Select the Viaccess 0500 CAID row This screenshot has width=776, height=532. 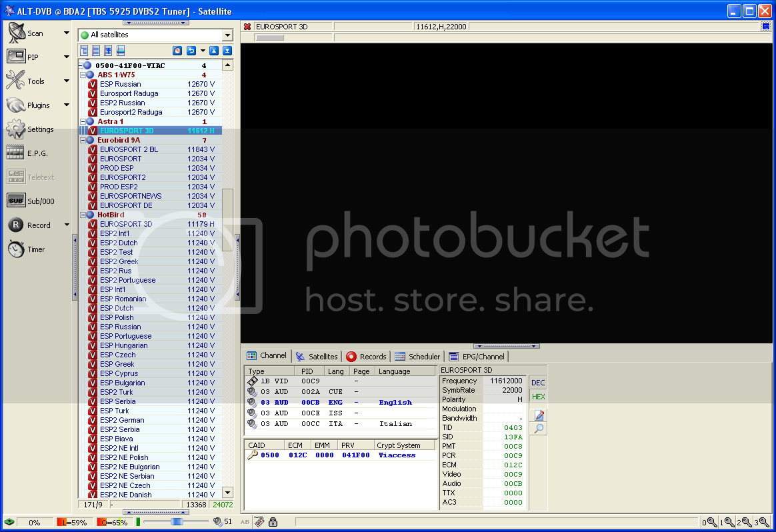(x=339, y=455)
